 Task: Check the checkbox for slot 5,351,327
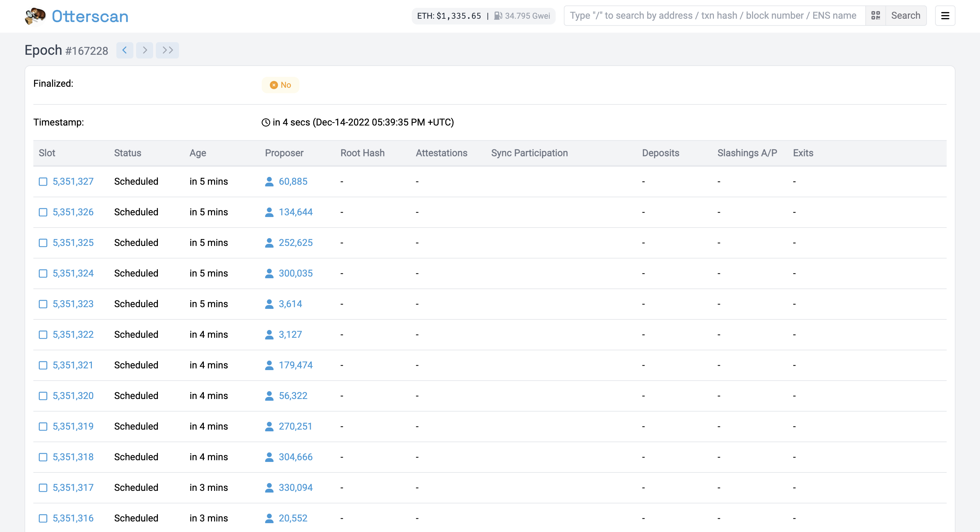tap(42, 182)
